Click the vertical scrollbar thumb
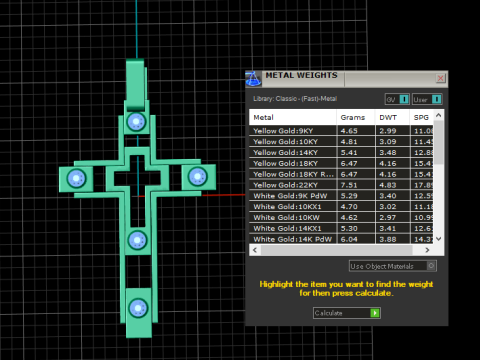The image size is (480, 360). click(439, 143)
